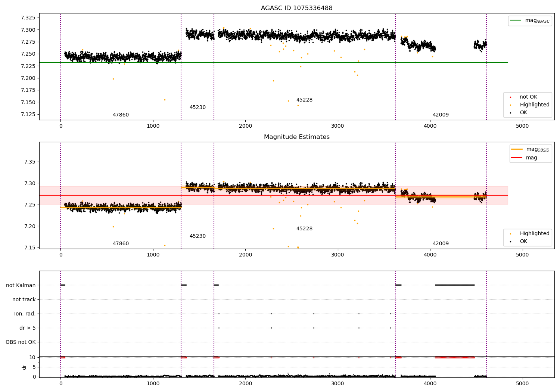
Task: Click the 45228 label in the top plot
Action: 304,100
